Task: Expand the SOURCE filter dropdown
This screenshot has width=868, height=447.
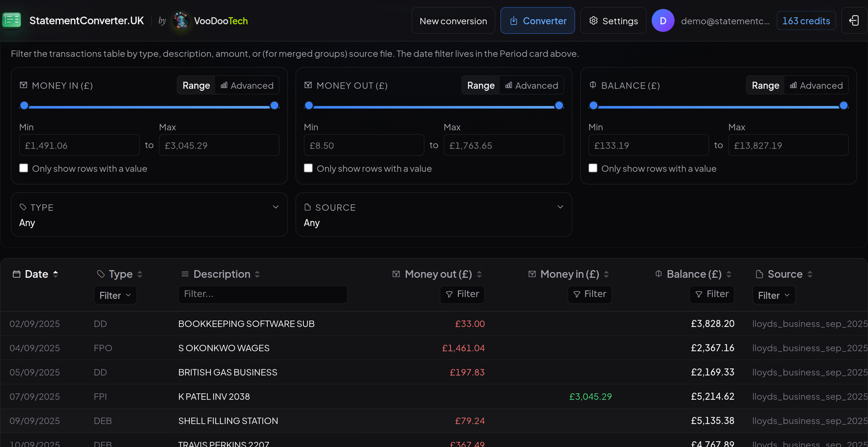Action: click(434, 215)
